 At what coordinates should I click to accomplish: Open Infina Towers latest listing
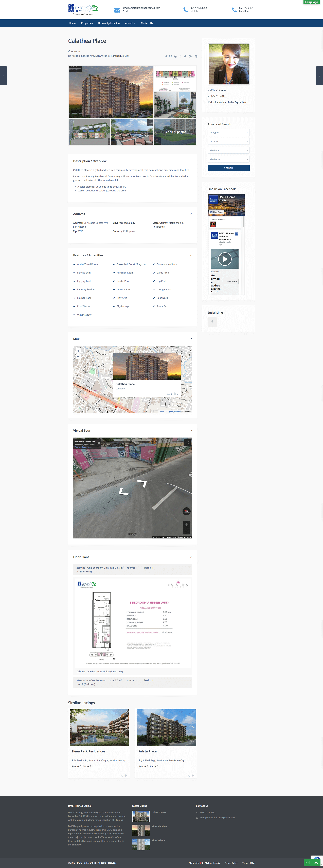pos(159,812)
